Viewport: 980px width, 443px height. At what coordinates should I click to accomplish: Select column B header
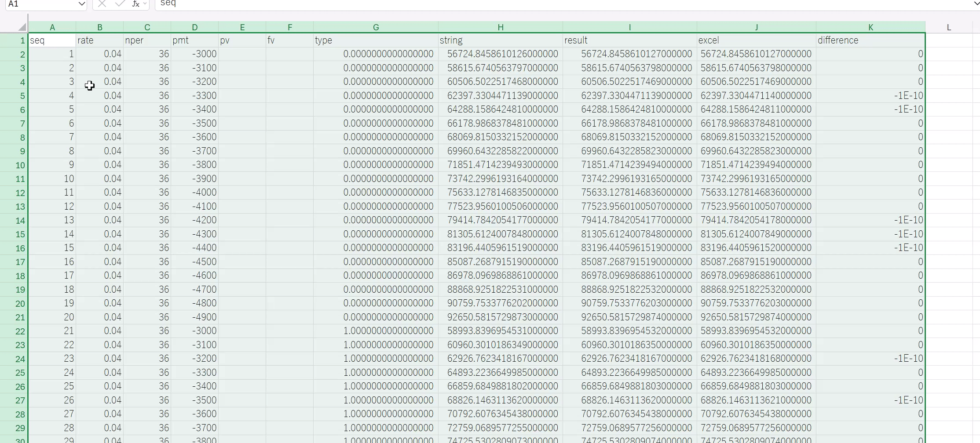(100, 27)
